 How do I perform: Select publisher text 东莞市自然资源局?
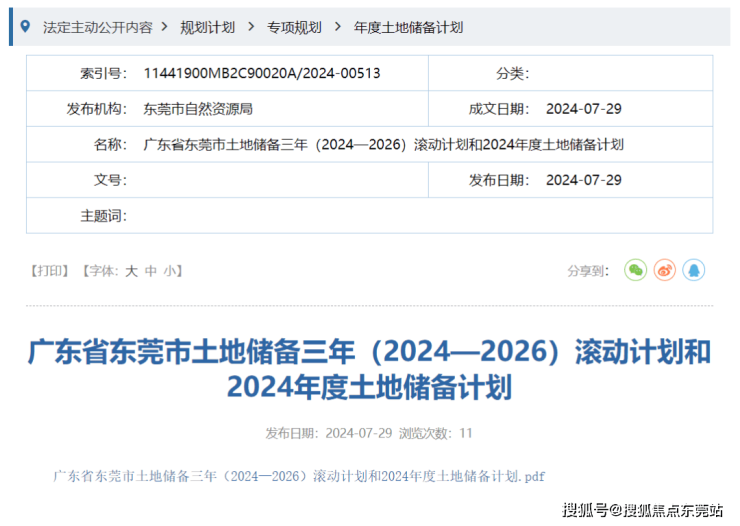coord(198,109)
